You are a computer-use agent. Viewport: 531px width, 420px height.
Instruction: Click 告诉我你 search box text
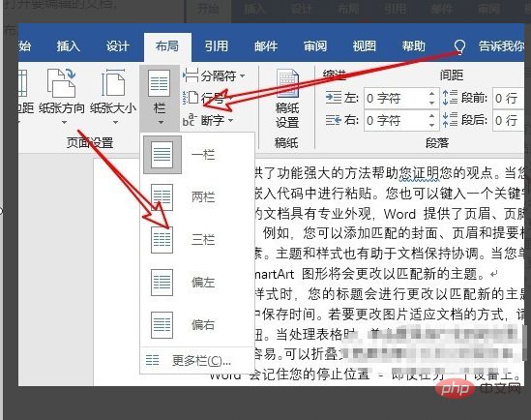click(x=501, y=46)
